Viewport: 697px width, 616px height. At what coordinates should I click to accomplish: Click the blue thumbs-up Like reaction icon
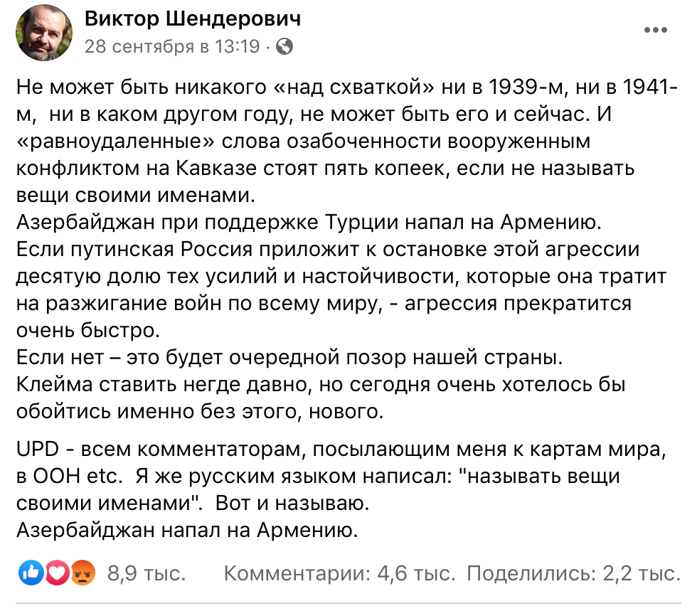(x=31, y=573)
